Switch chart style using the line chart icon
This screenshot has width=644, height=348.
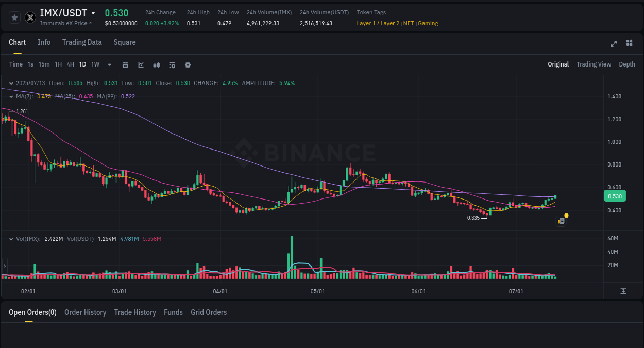tap(141, 64)
